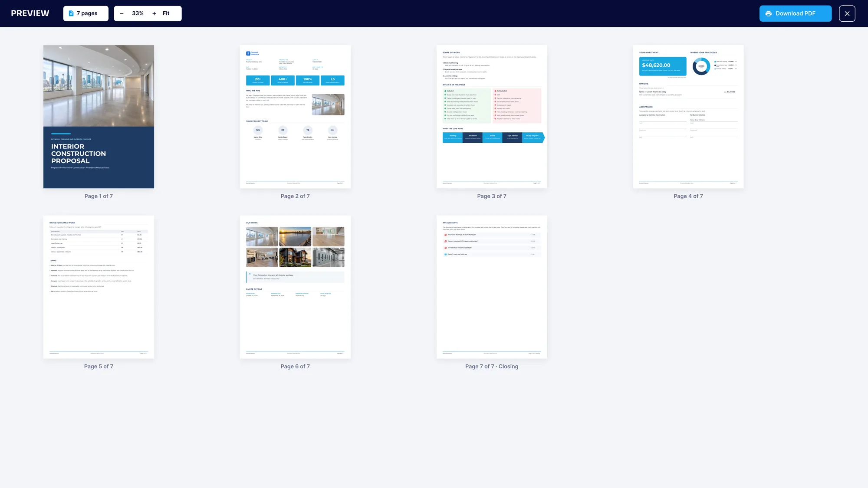Click the 7 pages button
This screenshot has width=868, height=488.
(86, 13)
